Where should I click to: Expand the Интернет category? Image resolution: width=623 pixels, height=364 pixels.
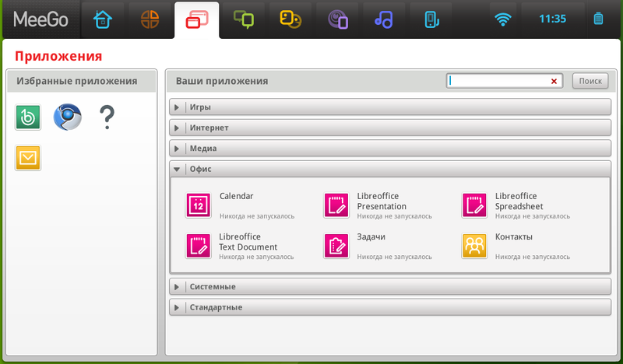coord(390,128)
